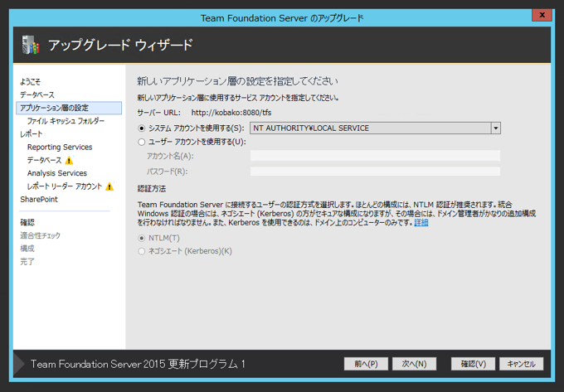
Task: Open the NT AUTHORITY¥LOCAL SERVICE dropdown arrow
Action: click(496, 128)
